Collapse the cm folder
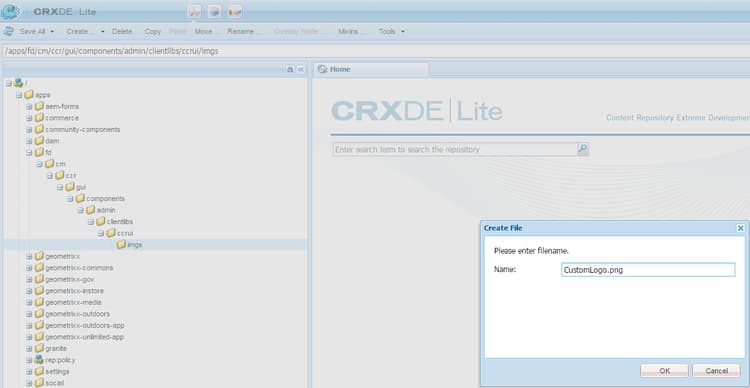This screenshot has height=388, width=750. click(x=40, y=164)
